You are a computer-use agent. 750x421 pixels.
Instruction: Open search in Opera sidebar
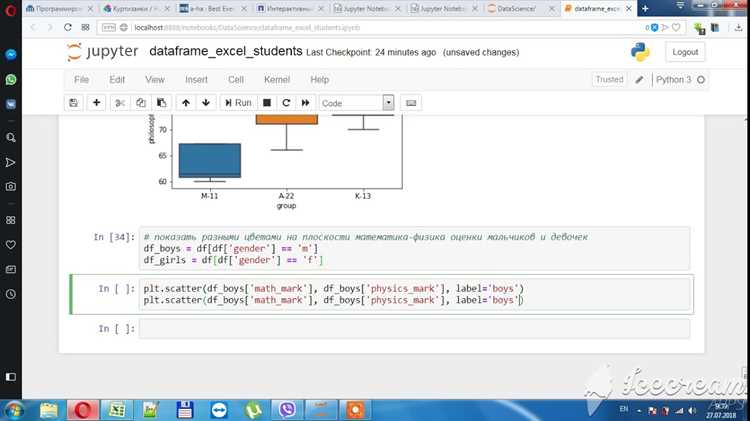pos(11,138)
